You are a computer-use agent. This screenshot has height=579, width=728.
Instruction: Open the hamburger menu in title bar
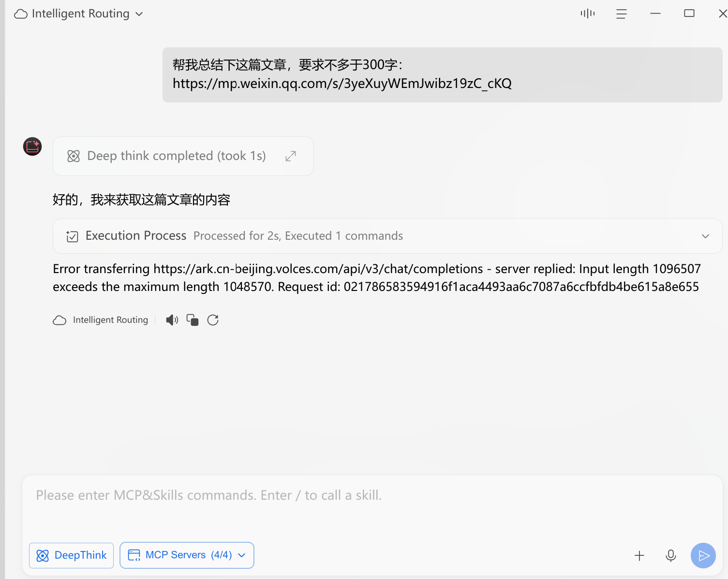(622, 14)
